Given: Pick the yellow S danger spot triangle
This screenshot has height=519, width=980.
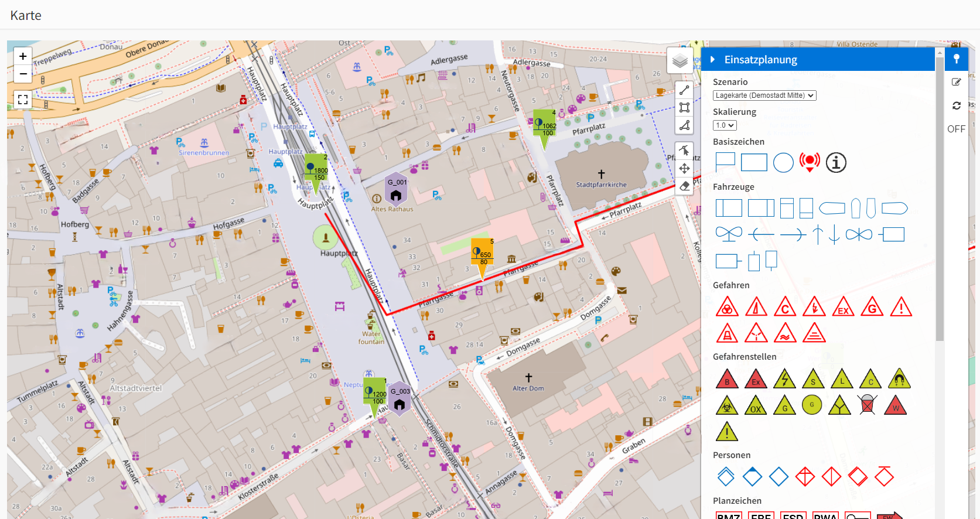Looking at the screenshot, I should click(813, 379).
